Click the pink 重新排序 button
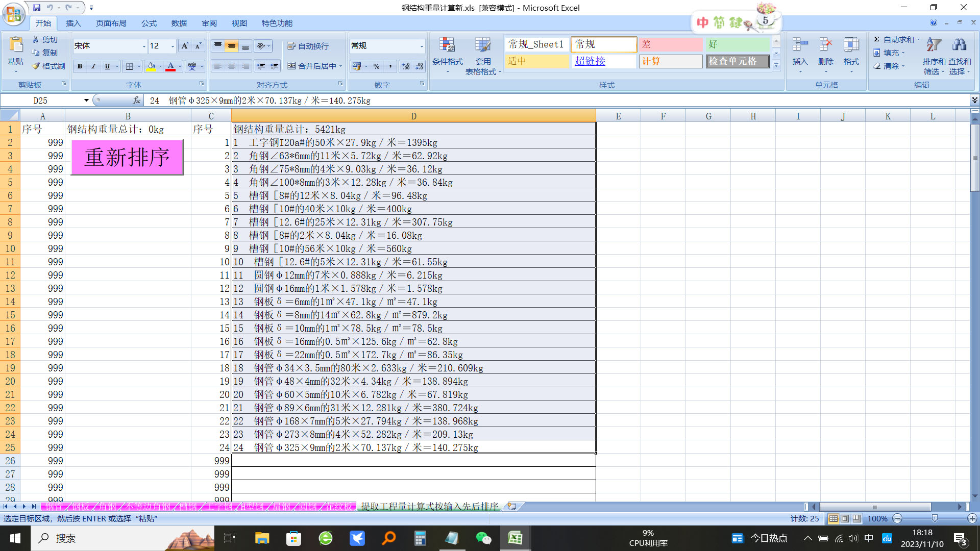Image resolution: width=980 pixels, height=551 pixels. [127, 157]
